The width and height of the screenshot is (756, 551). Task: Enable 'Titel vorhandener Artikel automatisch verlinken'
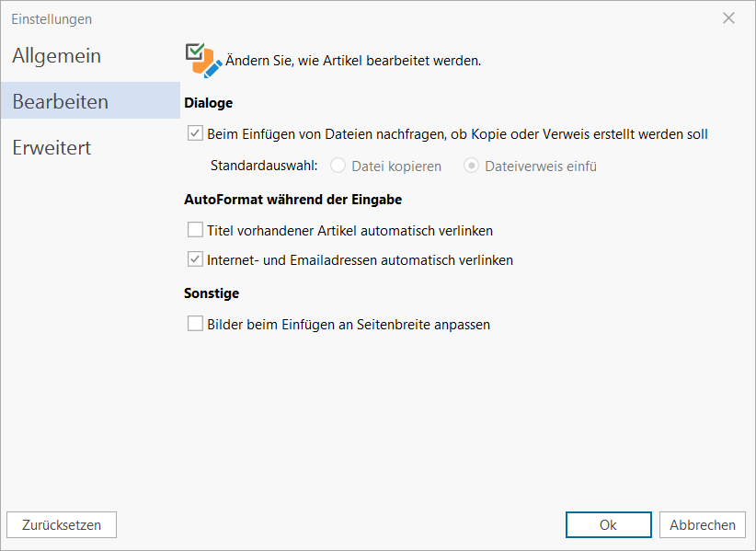point(195,230)
